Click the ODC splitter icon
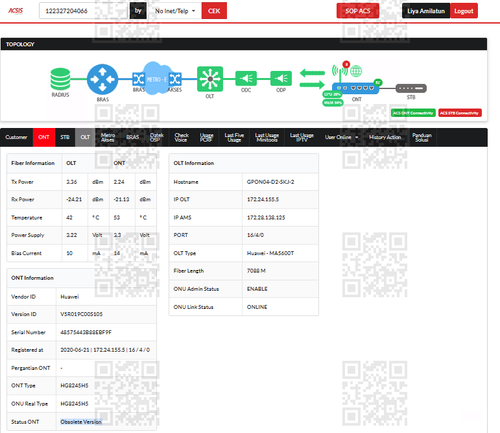500x433 pixels. 246,79
